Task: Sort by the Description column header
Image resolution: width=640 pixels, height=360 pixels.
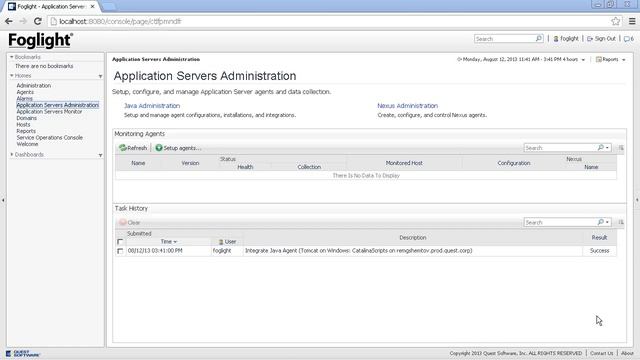Action: tap(413, 238)
